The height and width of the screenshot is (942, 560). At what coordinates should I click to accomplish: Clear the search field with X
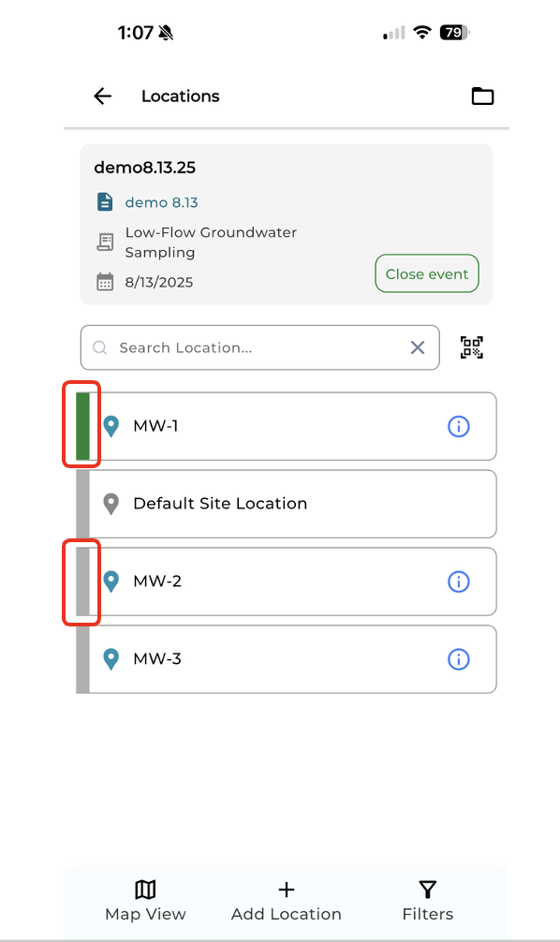tap(418, 347)
